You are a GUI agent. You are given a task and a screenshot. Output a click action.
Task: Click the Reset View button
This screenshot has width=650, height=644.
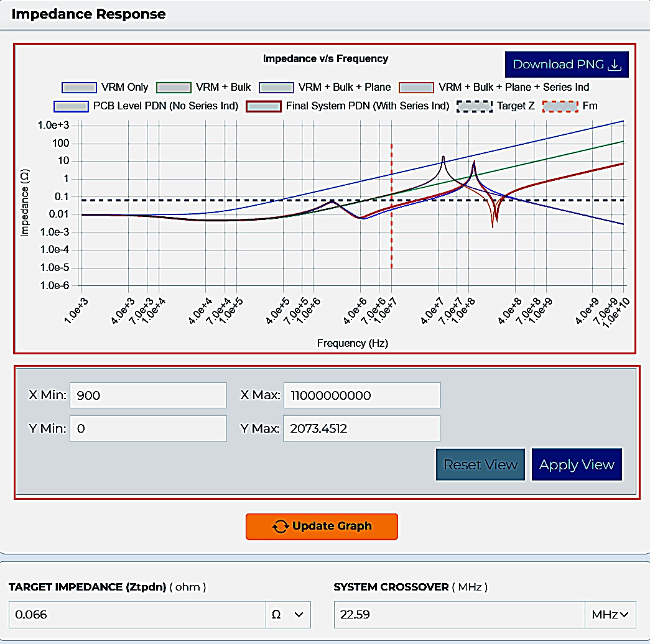click(x=480, y=464)
